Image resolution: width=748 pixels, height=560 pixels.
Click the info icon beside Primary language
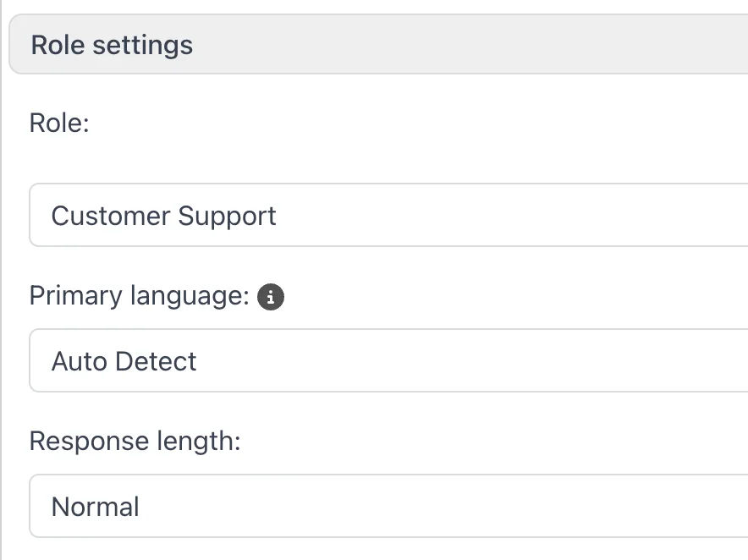(271, 297)
